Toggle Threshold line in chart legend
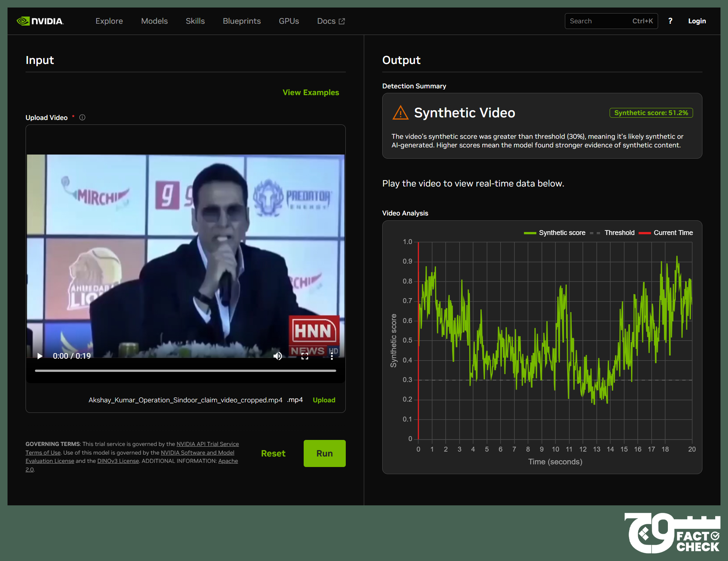728x561 pixels. pyautogui.click(x=612, y=233)
